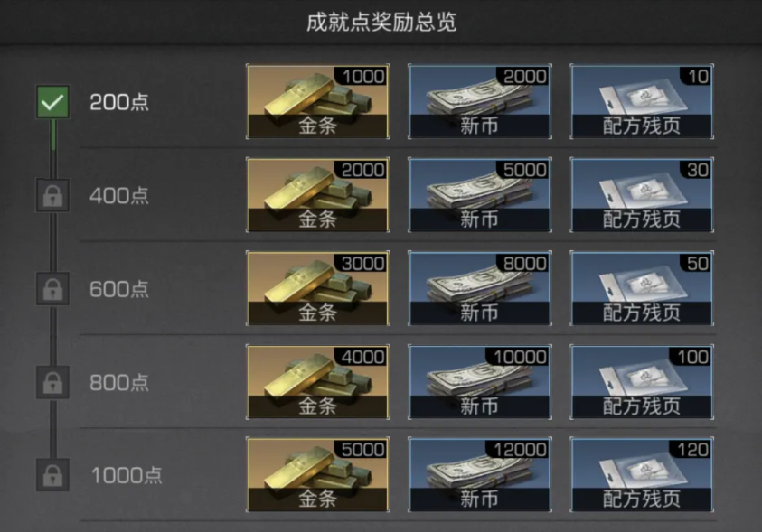This screenshot has height=532, width=762.
Task: Toggle the green checkmark for 200点
Action: tap(52, 102)
